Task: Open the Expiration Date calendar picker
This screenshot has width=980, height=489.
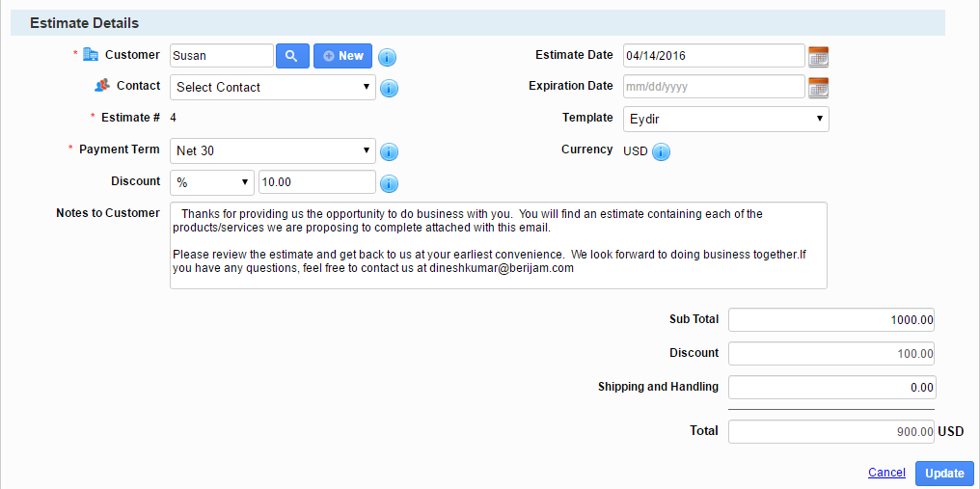Action: [x=818, y=88]
